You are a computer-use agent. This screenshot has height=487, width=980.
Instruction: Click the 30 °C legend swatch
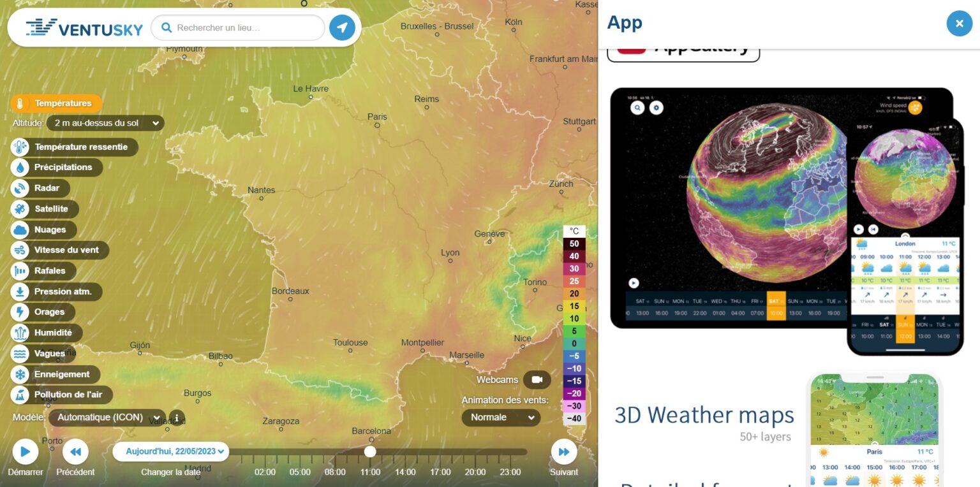point(574,269)
